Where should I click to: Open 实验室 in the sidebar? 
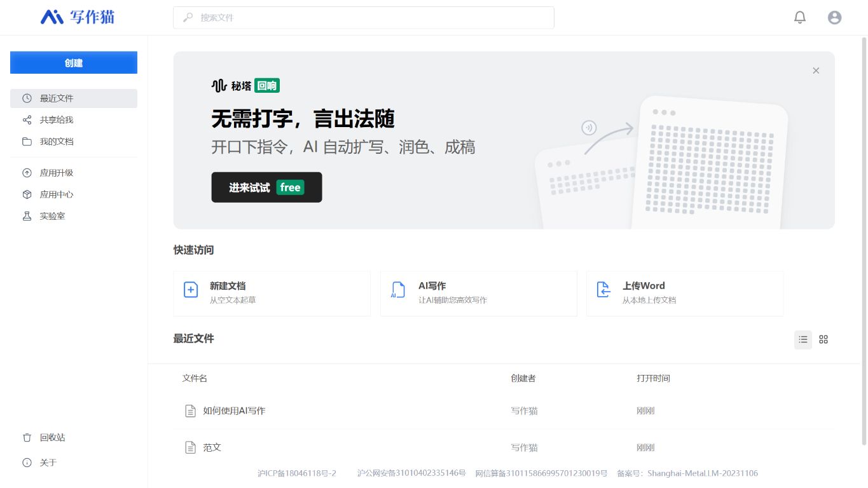[x=74, y=216]
